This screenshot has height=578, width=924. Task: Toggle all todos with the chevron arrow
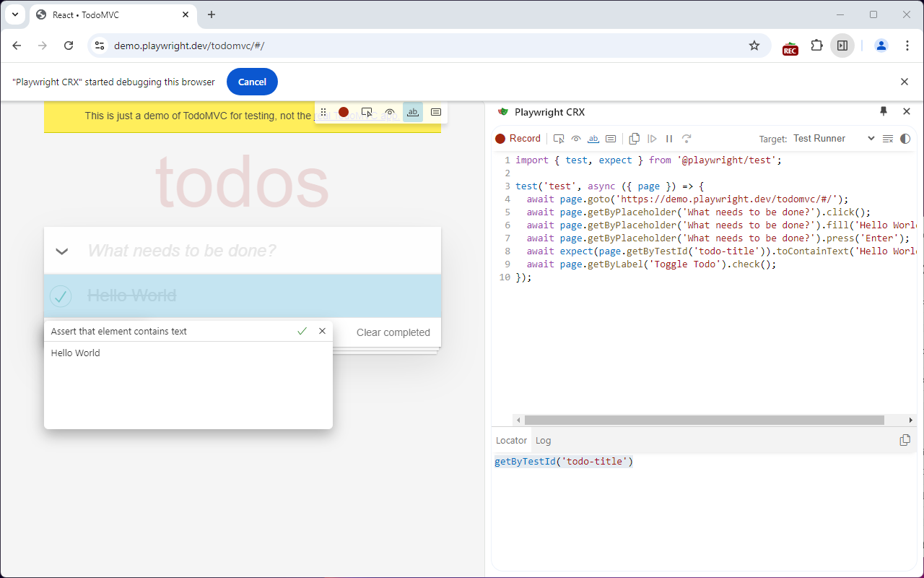(62, 251)
